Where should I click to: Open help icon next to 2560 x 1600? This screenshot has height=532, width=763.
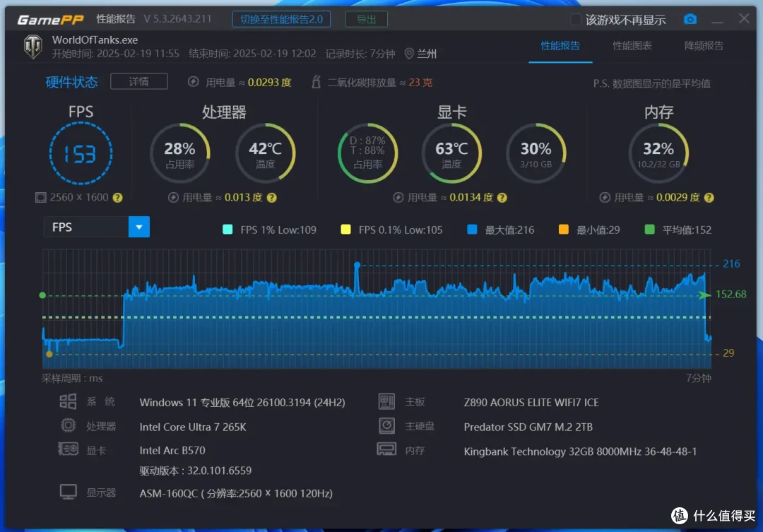[x=118, y=198]
